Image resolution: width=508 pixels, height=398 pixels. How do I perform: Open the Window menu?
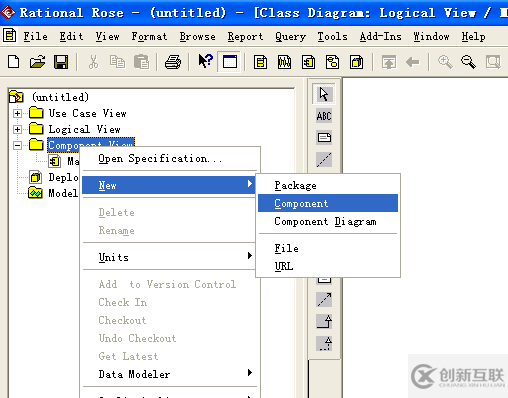pyautogui.click(x=431, y=36)
